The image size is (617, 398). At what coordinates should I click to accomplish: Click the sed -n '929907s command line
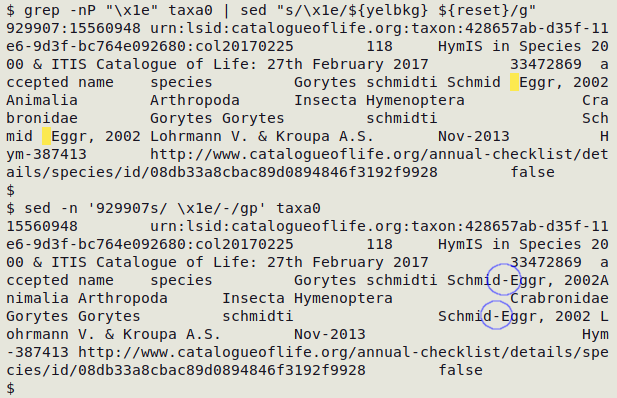click(163, 208)
